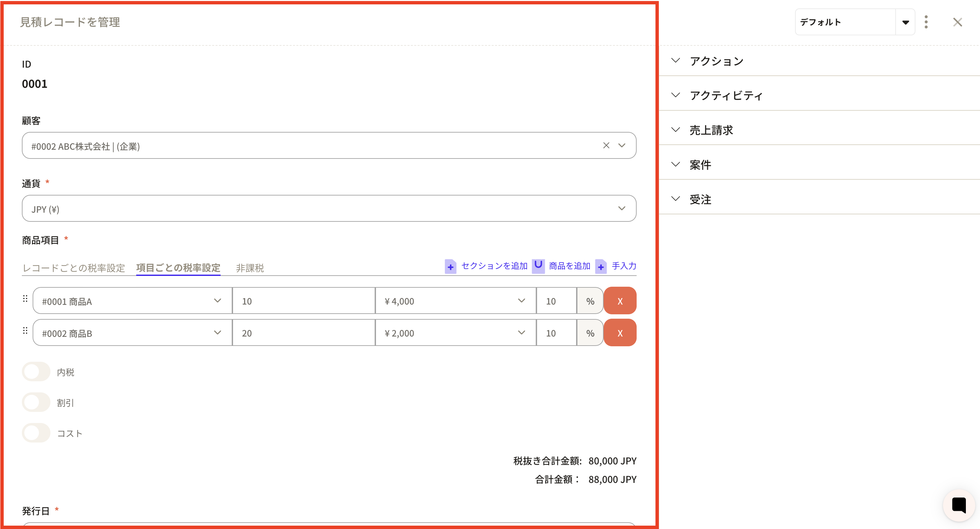Select the 非課税 tab

pyautogui.click(x=250, y=268)
